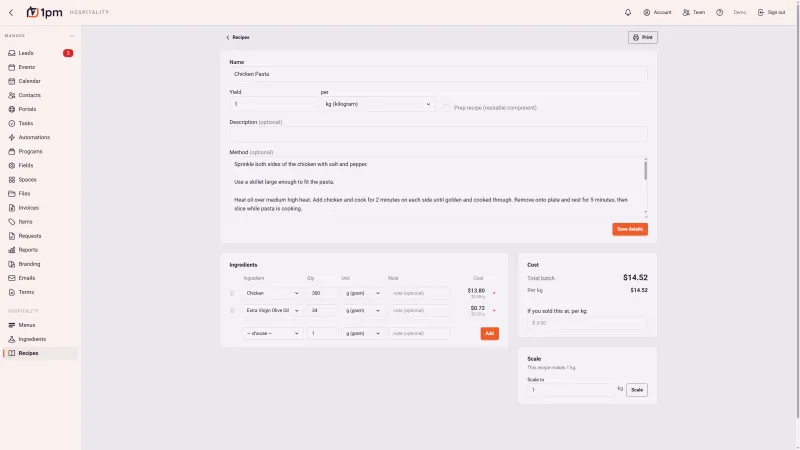Click into the Method text area
The height and width of the screenshot is (450, 800).
click(436, 187)
